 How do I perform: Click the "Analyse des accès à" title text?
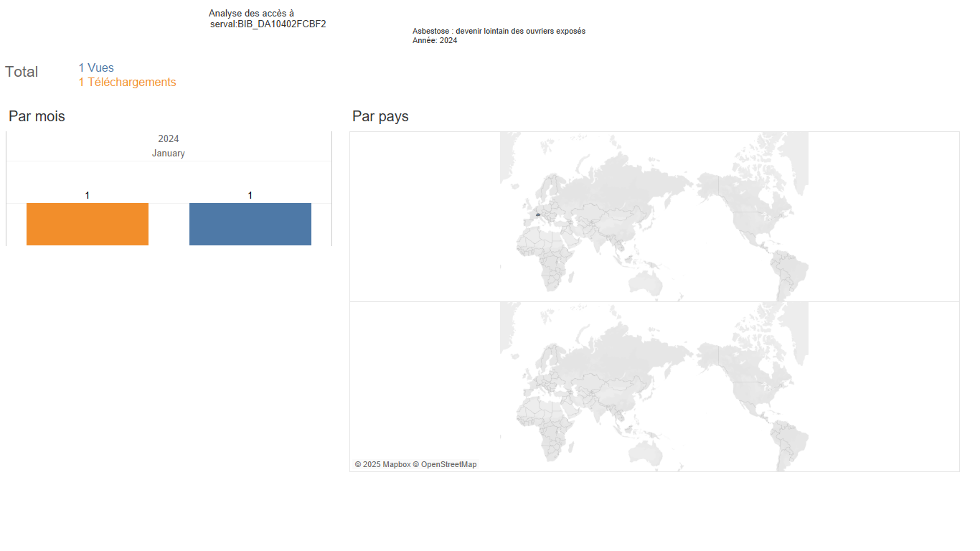pyautogui.click(x=251, y=14)
